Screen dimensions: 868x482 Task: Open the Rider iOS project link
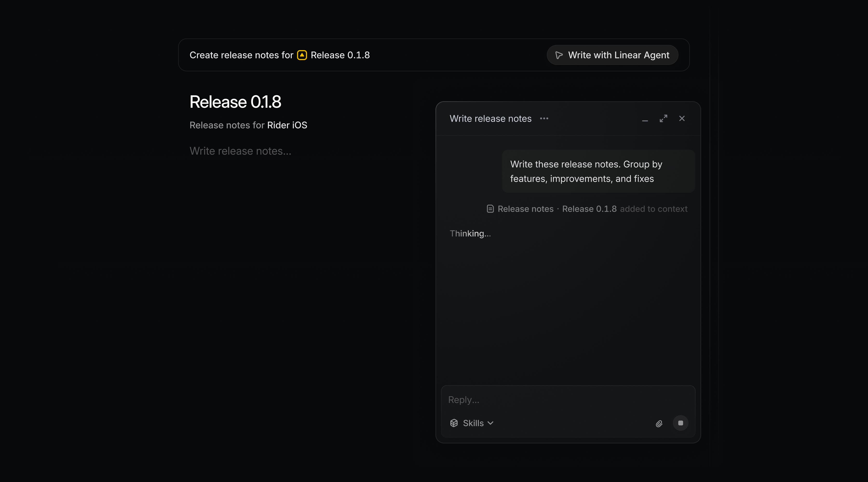click(x=287, y=125)
